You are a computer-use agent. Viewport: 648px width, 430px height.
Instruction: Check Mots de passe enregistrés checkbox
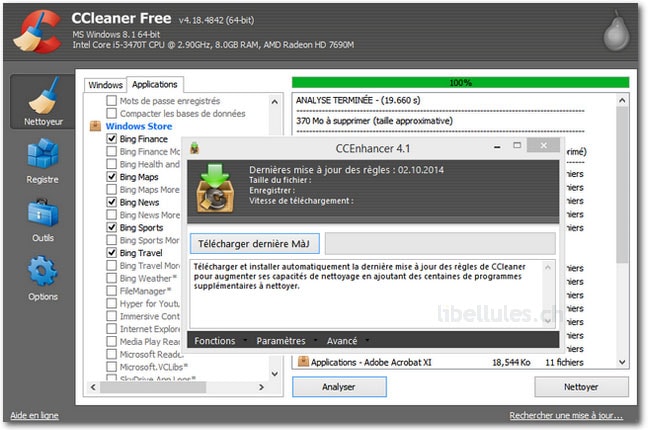coord(112,100)
